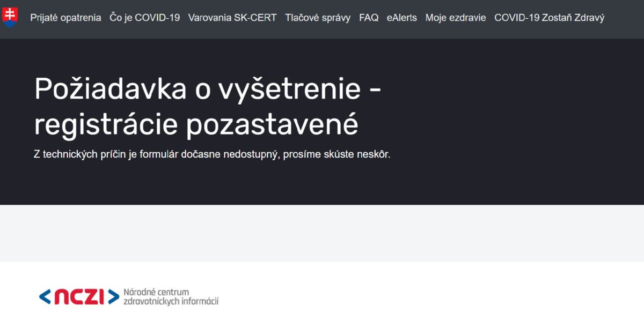Go to Moje ezdravie
Screen dimensions: 644x320
pyautogui.click(x=456, y=18)
